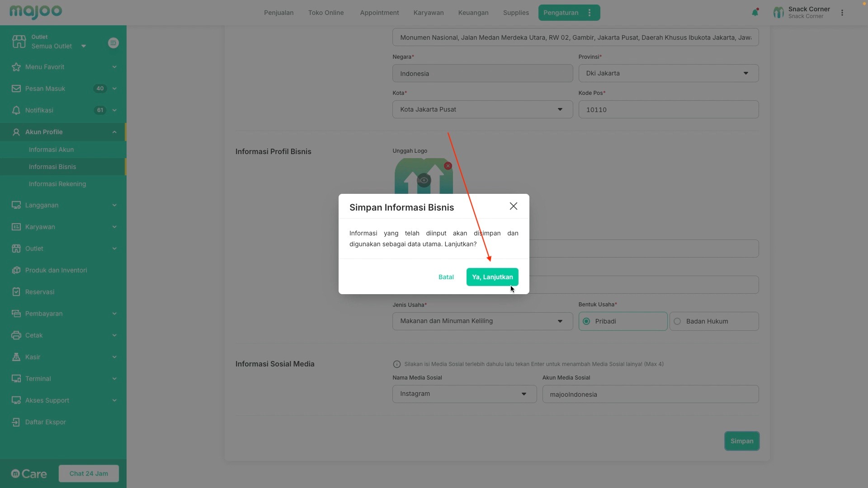Click the user menu three-dot icon
This screenshot has height=488, width=868.
click(842, 13)
